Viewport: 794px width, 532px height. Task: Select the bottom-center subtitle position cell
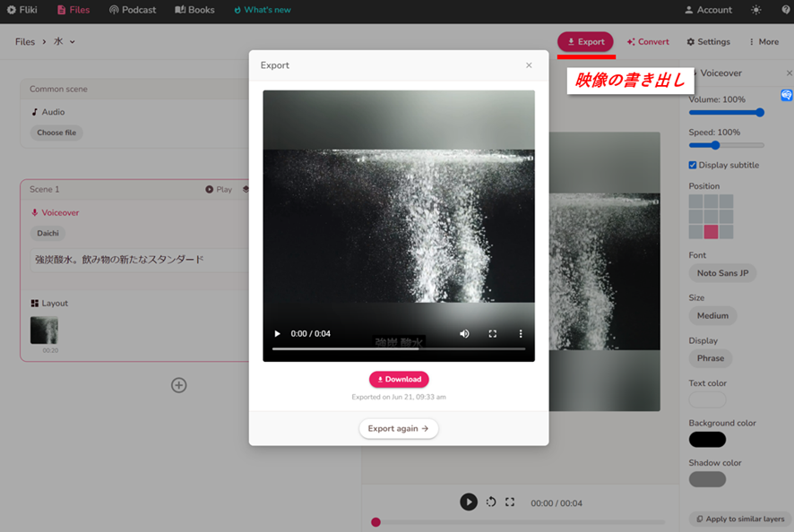[711, 232]
